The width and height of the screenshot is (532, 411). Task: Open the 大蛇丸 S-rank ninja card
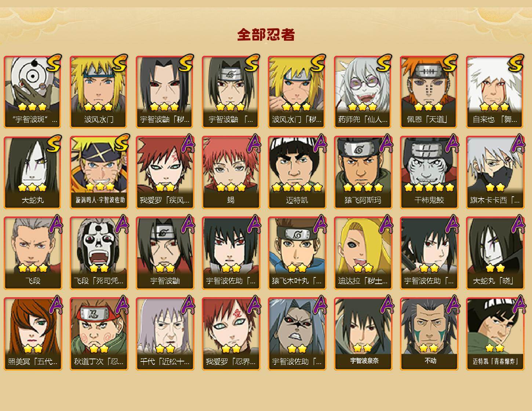[x=33, y=172]
